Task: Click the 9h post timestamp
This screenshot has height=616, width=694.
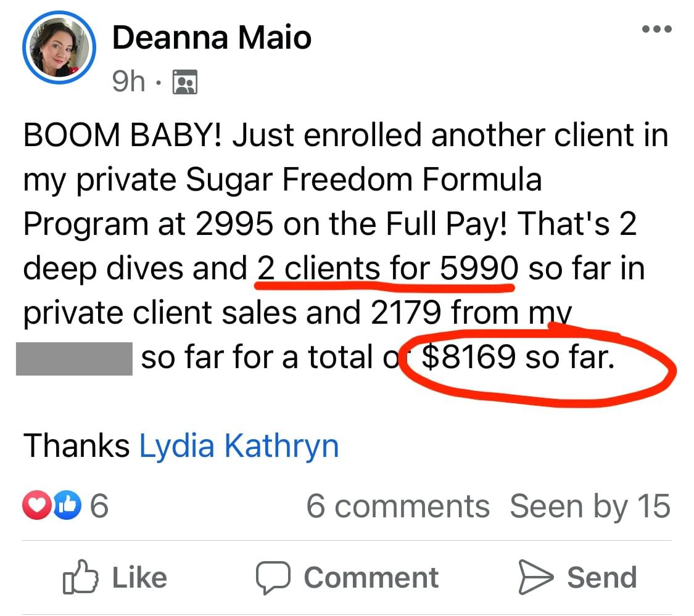Action: [x=129, y=81]
